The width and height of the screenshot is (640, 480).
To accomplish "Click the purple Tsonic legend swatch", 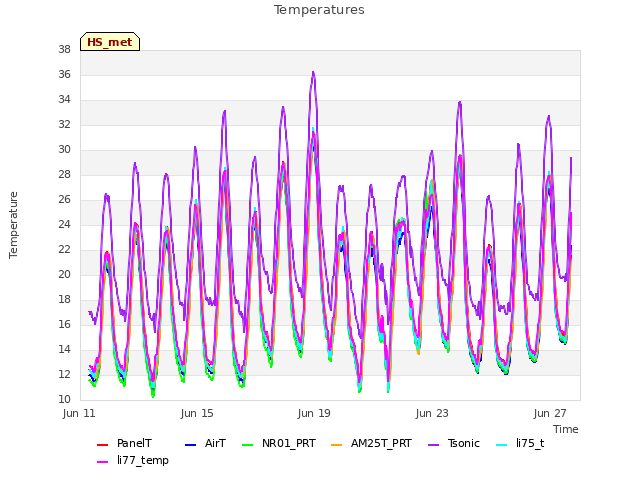I will [433, 444].
